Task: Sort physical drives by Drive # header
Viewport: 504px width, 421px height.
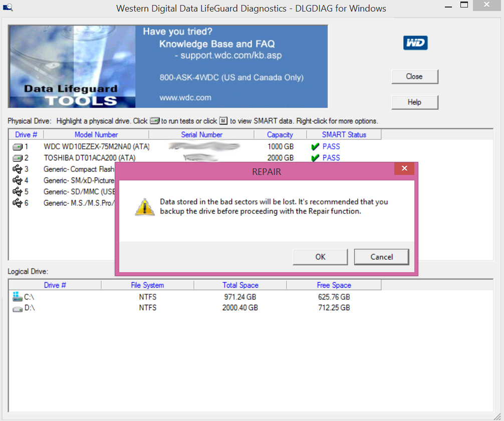Action: (x=26, y=135)
